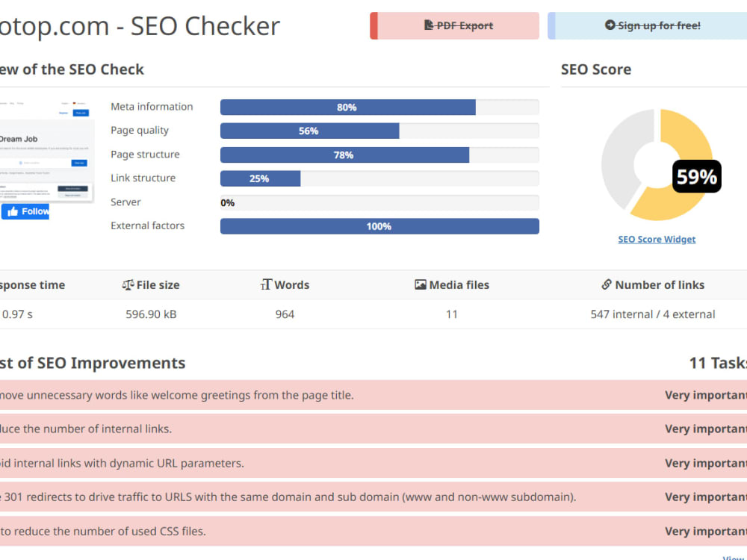Click the Link structure 25% progress bar
Image resolution: width=747 pixels, height=560 pixels.
point(379,178)
